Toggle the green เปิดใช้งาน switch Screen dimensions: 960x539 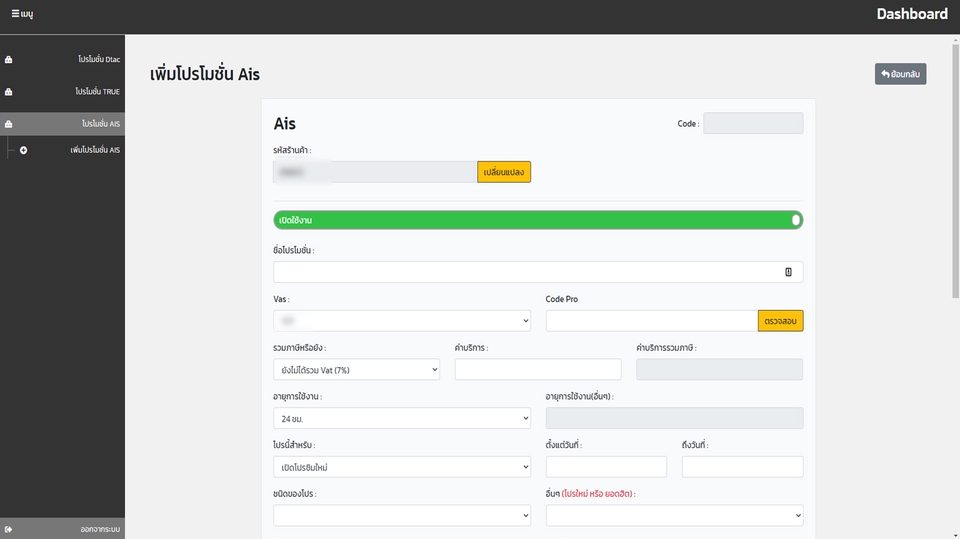point(538,220)
